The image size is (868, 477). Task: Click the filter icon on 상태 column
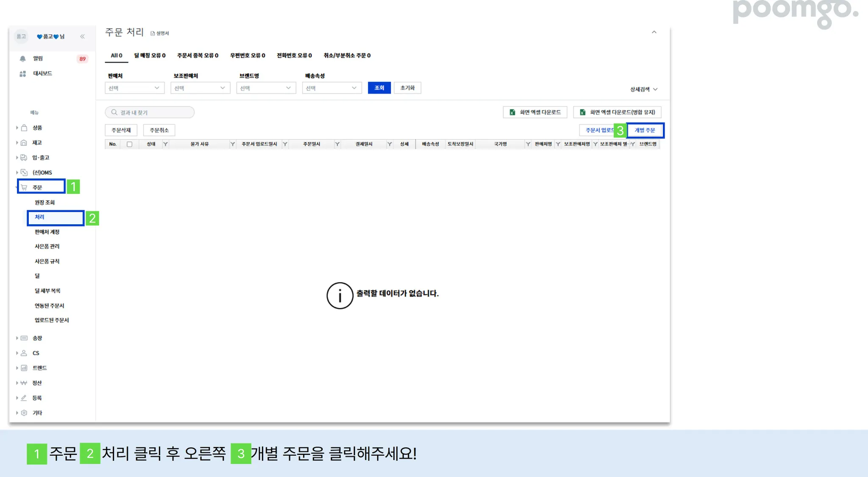(166, 144)
